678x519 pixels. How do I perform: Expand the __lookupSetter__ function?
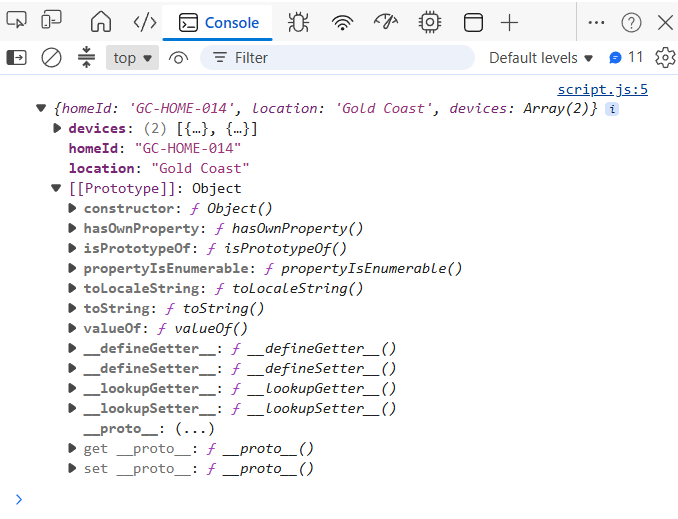coord(72,408)
